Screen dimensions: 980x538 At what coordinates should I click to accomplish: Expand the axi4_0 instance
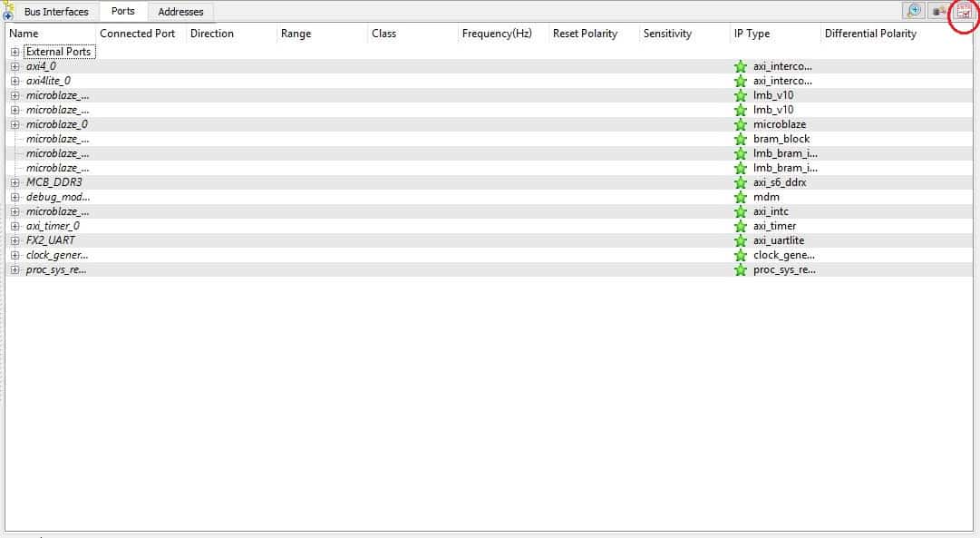15,66
